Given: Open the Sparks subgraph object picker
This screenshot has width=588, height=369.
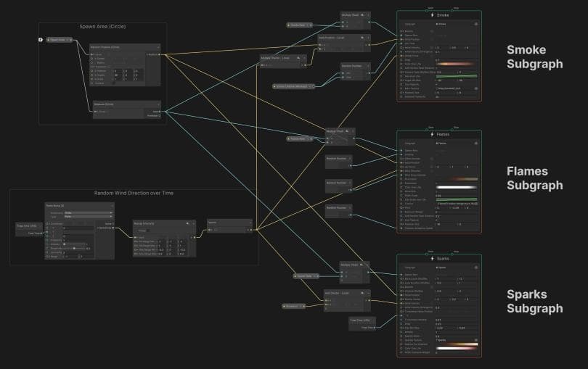Looking at the screenshot, I should click(476, 266).
